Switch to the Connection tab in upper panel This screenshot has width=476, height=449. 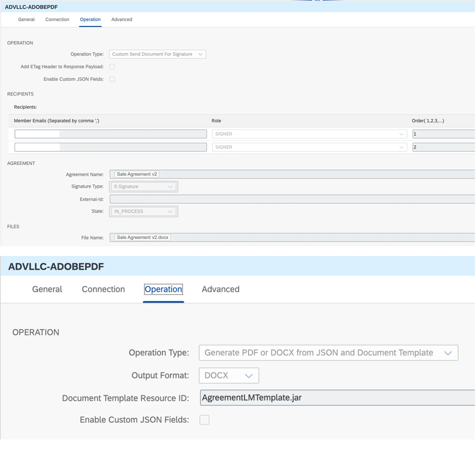click(x=57, y=19)
